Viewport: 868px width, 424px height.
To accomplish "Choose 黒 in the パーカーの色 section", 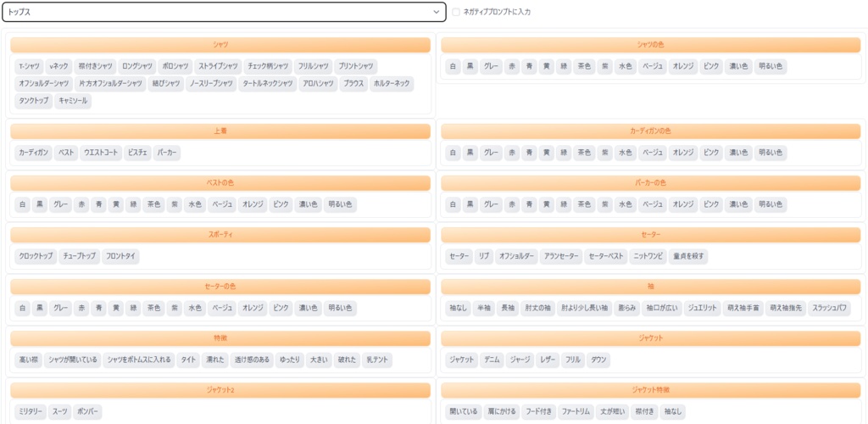I will [x=470, y=204].
